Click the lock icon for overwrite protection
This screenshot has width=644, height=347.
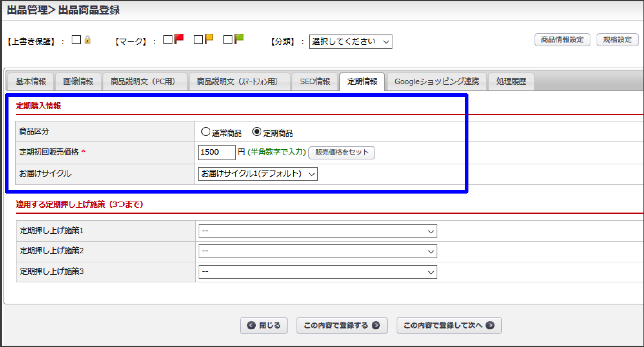pos(87,40)
